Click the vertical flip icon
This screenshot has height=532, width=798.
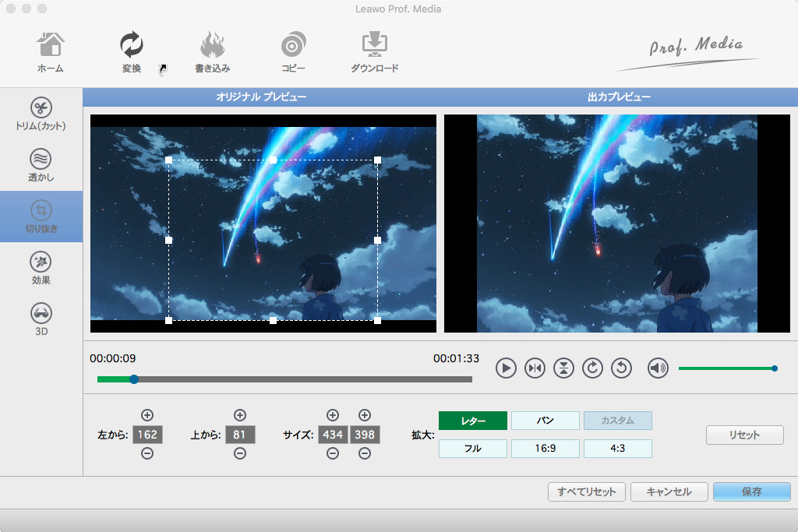[564, 368]
